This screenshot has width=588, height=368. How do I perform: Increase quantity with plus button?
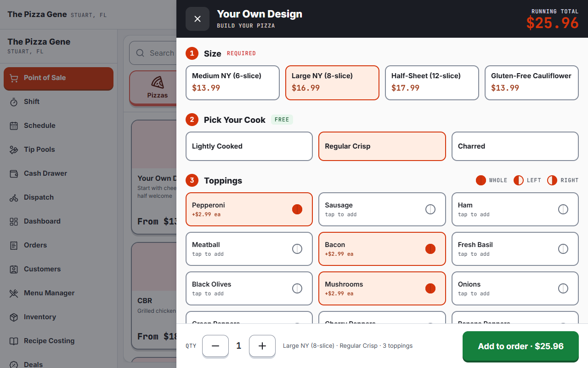click(262, 346)
